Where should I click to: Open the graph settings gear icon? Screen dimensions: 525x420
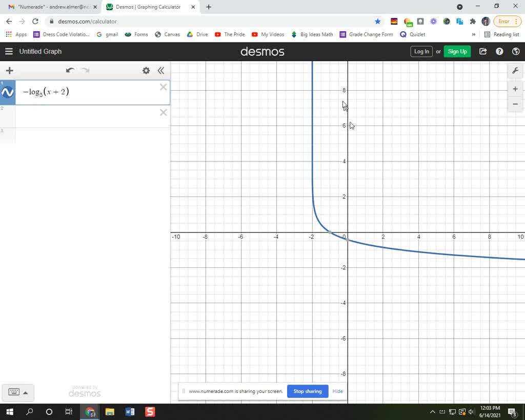coord(146,71)
